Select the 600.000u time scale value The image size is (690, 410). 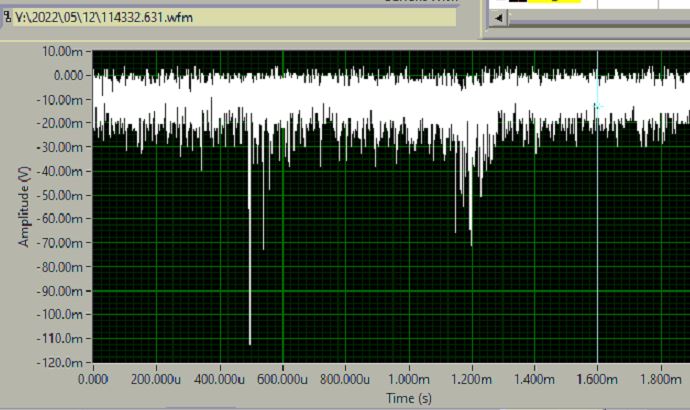282,379
